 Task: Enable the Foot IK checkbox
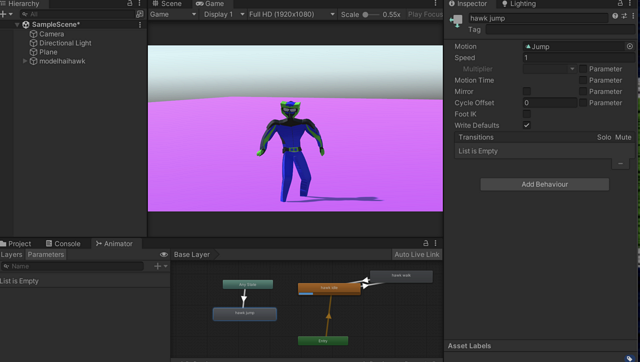point(527,114)
